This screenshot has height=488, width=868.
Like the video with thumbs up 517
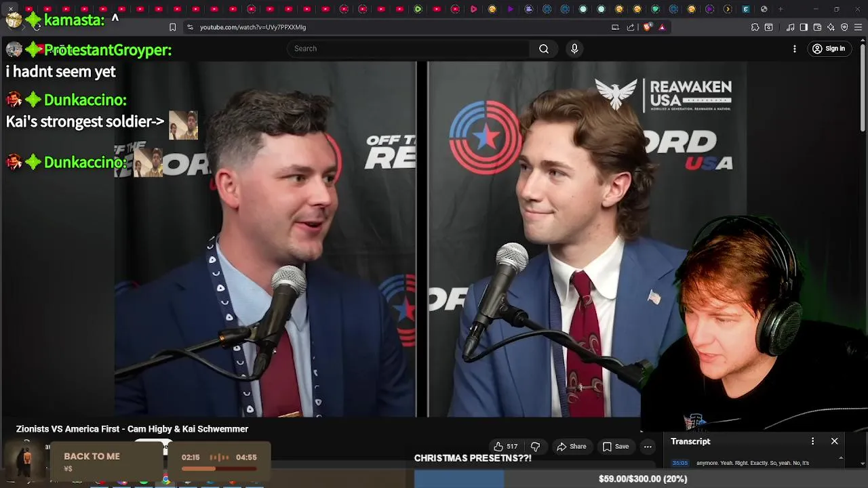(506, 447)
